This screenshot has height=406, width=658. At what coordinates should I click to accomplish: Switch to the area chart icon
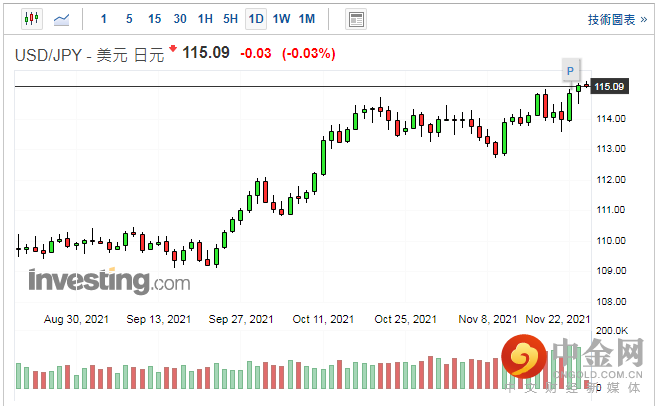coord(62,19)
